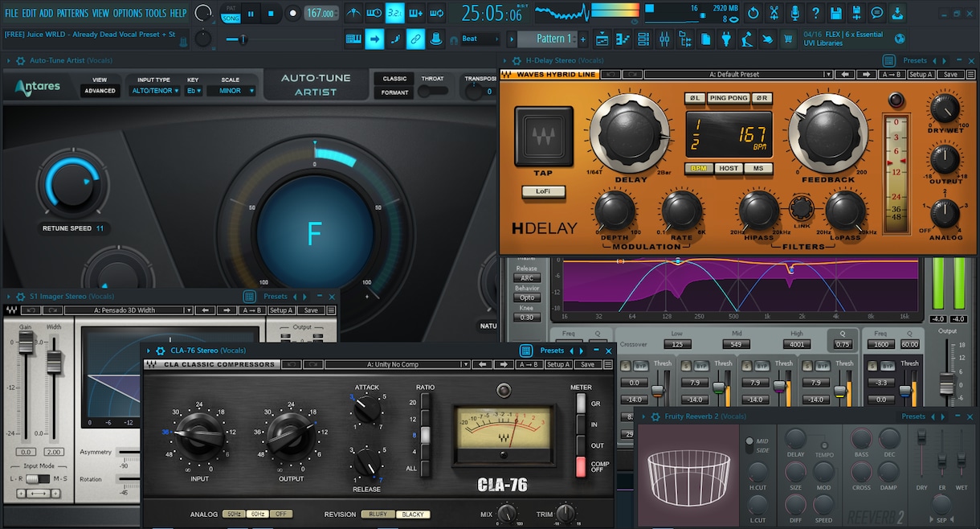Open the plugin picker plug icon
980x529 pixels.
click(725, 39)
